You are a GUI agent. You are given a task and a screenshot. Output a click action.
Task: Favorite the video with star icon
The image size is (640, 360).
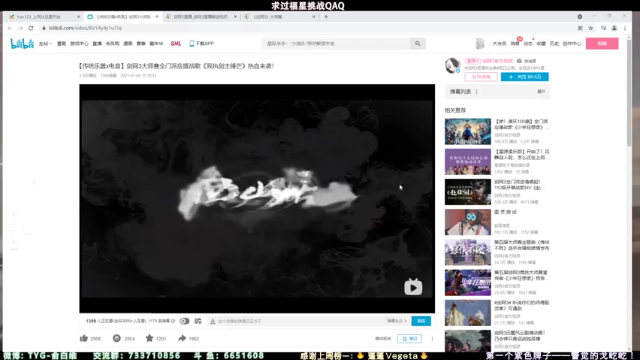click(149, 338)
